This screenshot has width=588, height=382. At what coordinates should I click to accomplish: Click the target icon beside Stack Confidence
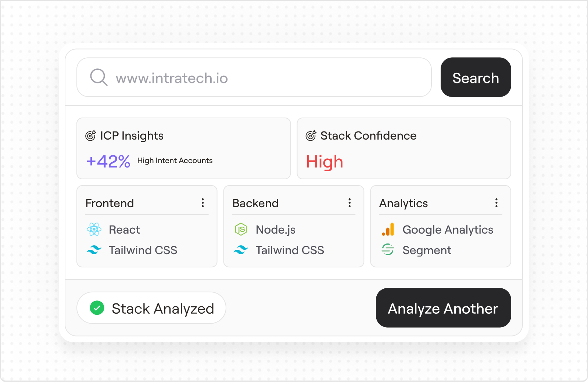coord(311,135)
